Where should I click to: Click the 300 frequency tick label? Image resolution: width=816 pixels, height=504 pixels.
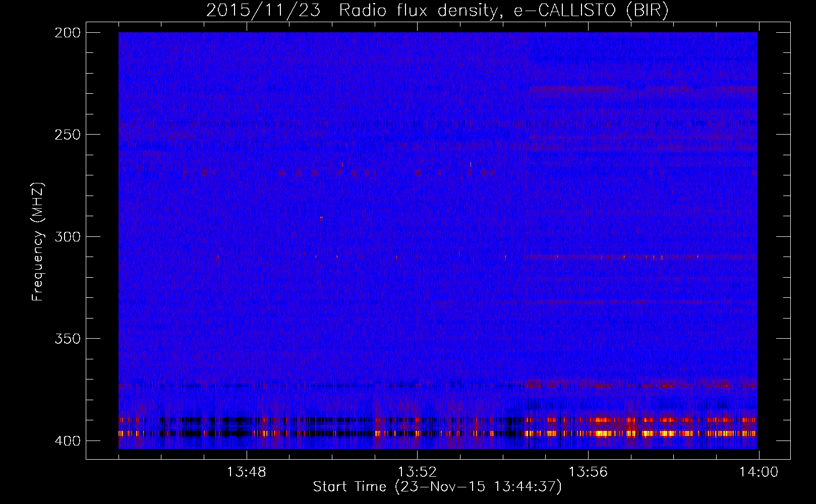click(68, 236)
